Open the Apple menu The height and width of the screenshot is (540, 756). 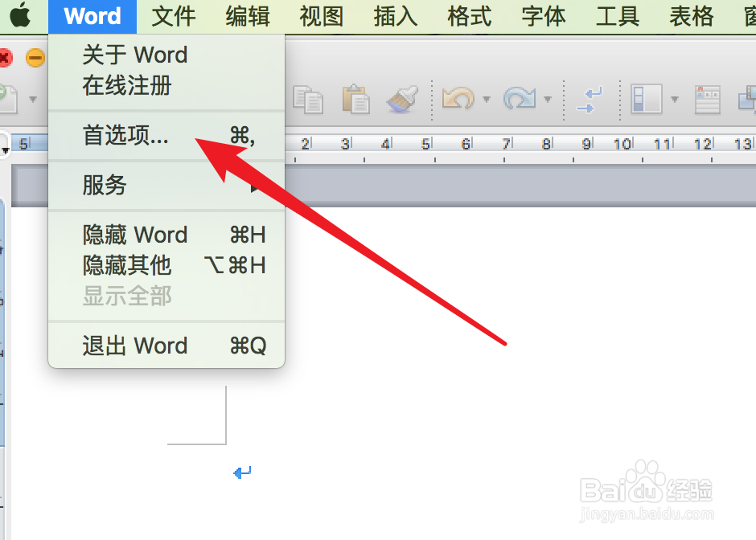pos(20,15)
